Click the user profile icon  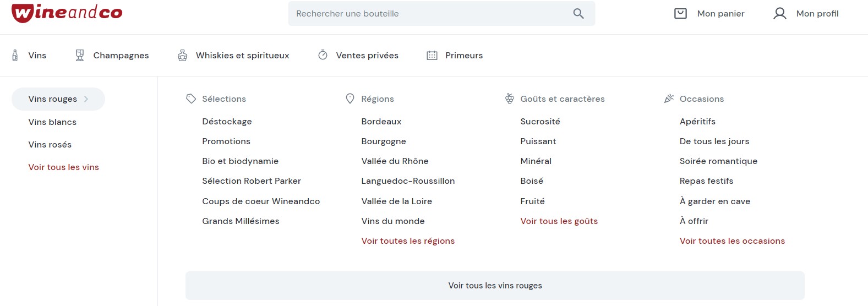point(779,13)
